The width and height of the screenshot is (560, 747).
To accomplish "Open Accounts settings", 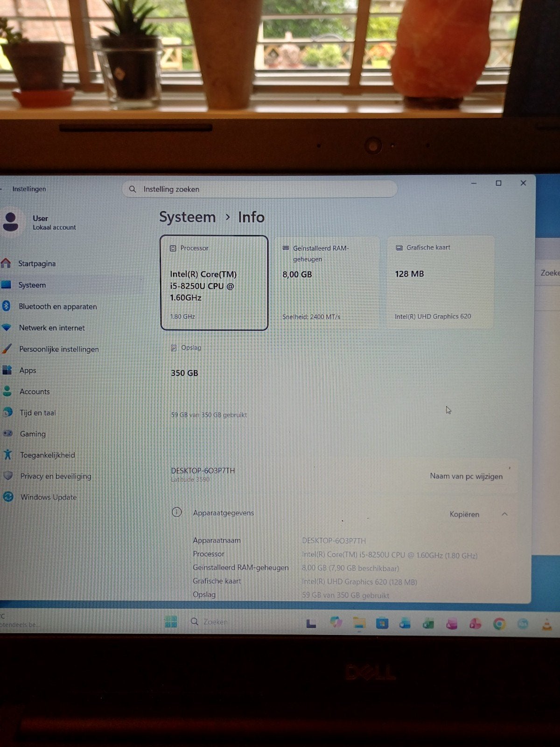I will pos(35,392).
